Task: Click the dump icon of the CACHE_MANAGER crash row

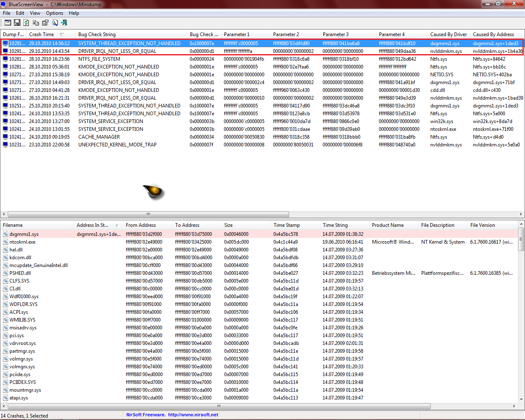Action: pos(5,137)
